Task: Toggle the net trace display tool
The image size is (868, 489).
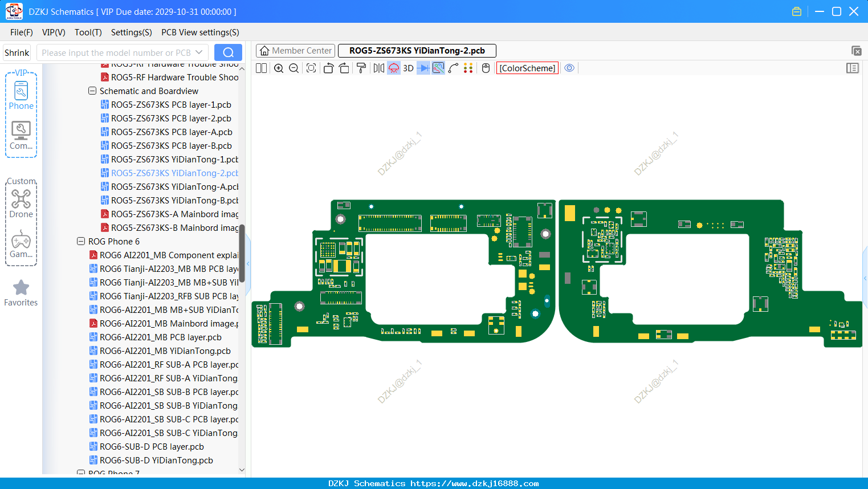Action: pyautogui.click(x=438, y=68)
